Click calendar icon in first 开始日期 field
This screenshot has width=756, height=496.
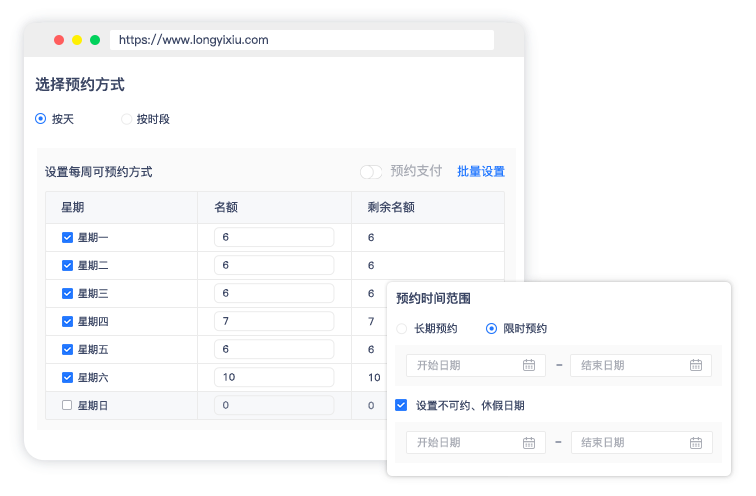(529, 365)
